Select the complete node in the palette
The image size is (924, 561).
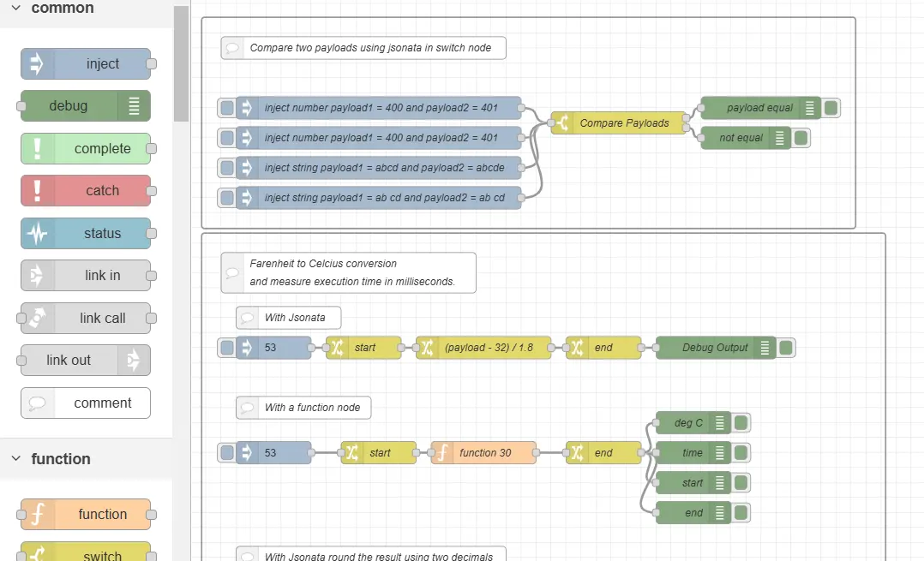click(86, 149)
